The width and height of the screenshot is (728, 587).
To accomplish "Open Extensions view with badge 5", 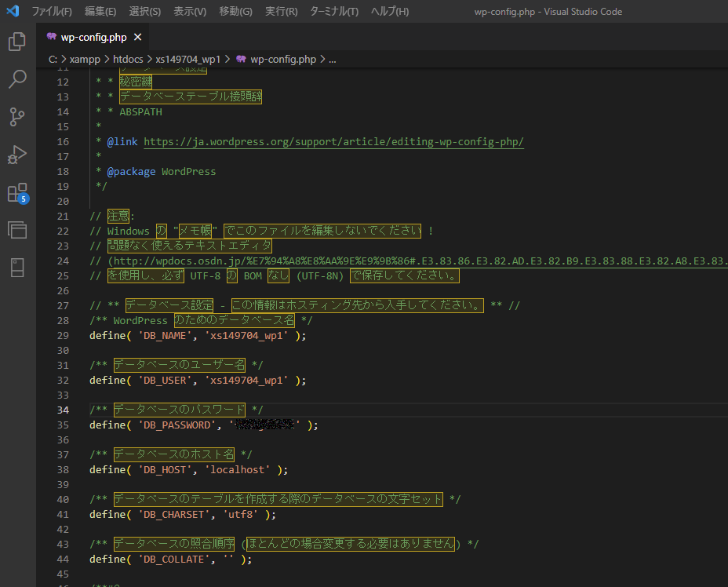I will pyautogui.click(x=17, y=192).
